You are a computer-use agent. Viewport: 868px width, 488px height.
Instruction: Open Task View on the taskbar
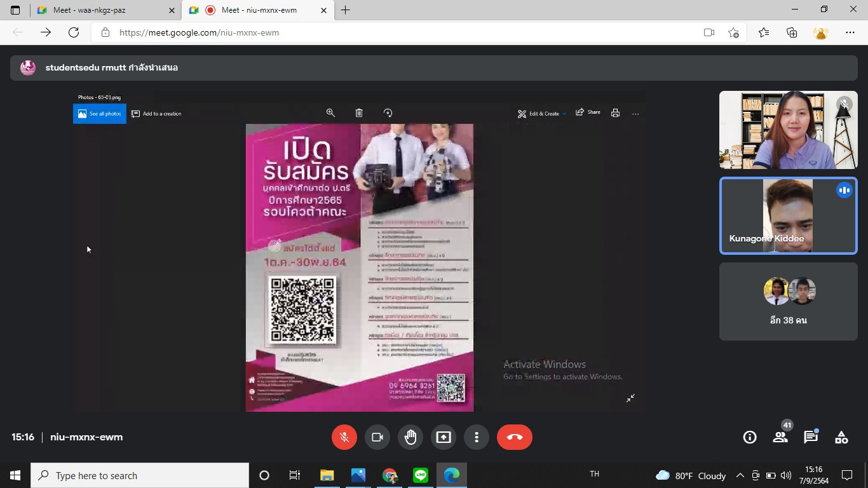tap(295, 475)
